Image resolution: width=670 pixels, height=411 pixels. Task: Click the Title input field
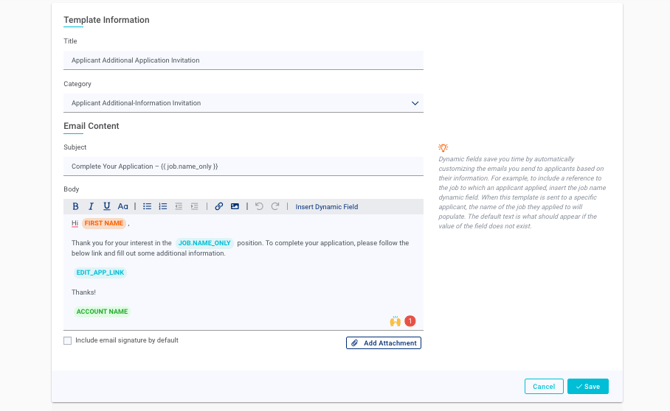click(x=243, y=60)
